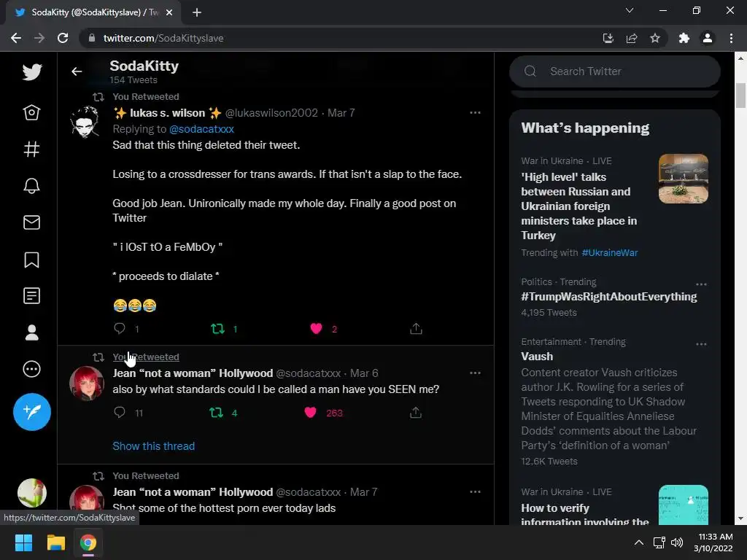Open tab search chevron in title bar
747x560 pixels.
[630, 10]
